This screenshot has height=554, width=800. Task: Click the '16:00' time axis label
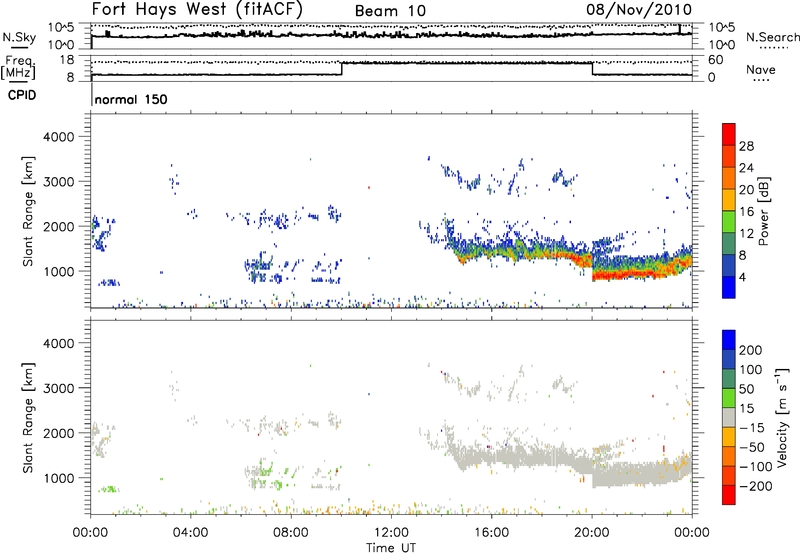pos(491,533)
